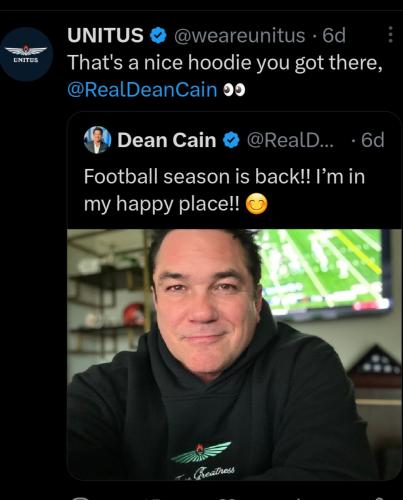
Task: Click Dean Cain's blue verified checkmark
Action: 231,140
